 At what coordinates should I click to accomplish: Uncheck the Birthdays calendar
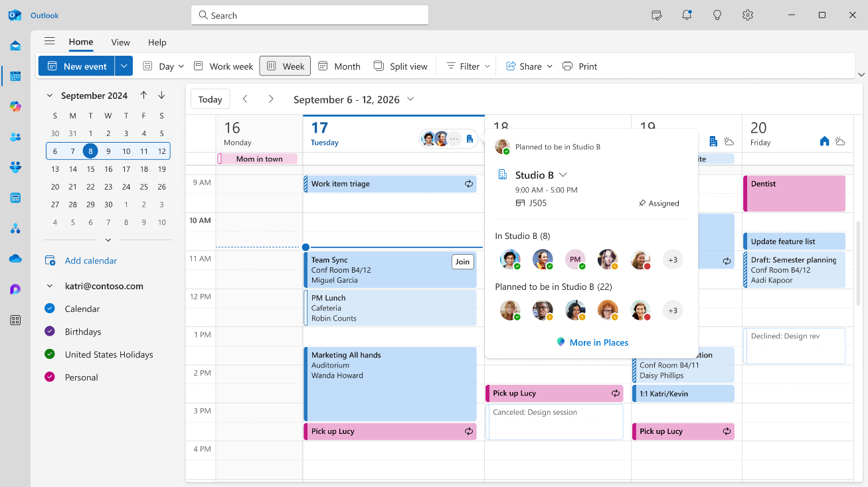49,331
